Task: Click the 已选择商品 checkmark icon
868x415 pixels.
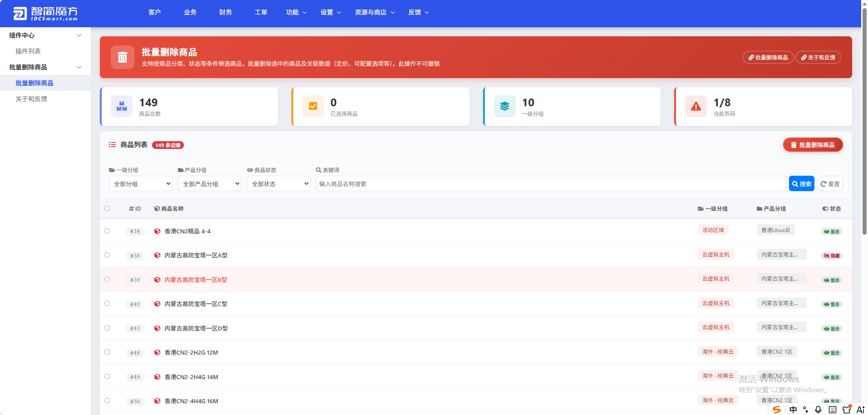Action: tap(313, 106)
